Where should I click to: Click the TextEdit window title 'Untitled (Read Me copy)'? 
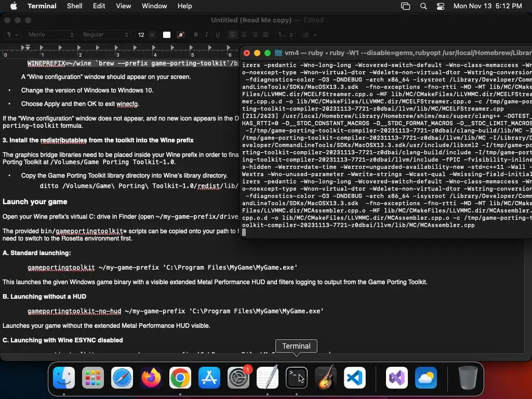pyautogui.click(x=251, y=20)
